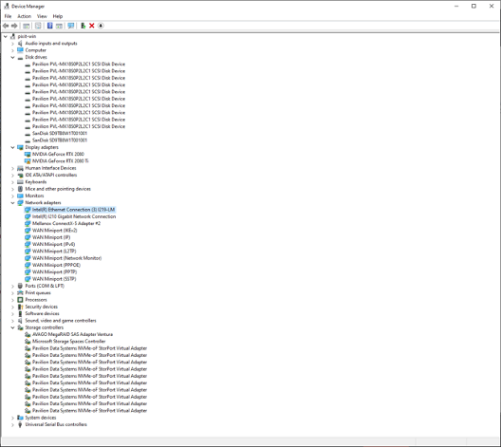Screen dimensions: 501x448
Task: Scan for hardware changes using the monitor icon
Action: pos(71,26)
